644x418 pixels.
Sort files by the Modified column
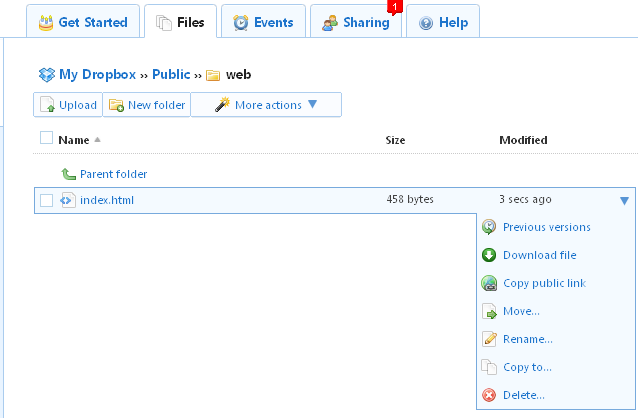click(x=523, y=140)
